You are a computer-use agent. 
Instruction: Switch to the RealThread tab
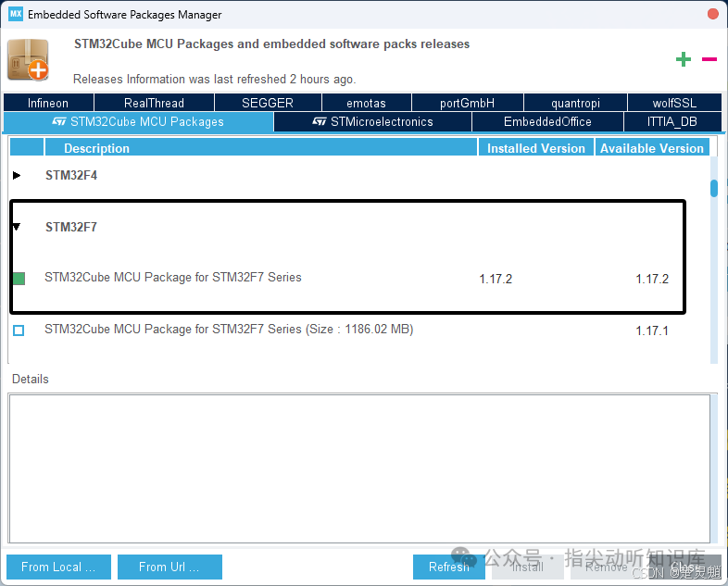coord(154,103)
